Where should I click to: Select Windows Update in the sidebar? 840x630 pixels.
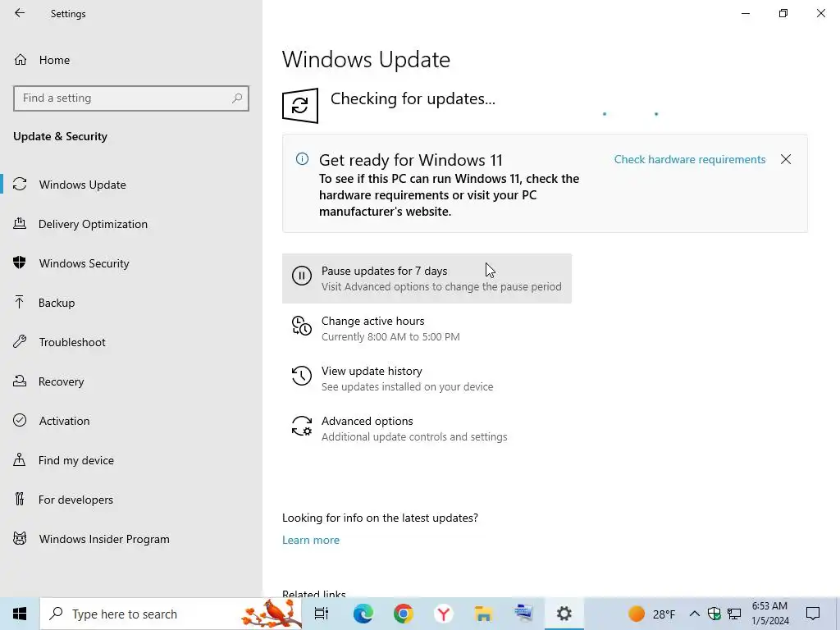(x=131, y=185)
